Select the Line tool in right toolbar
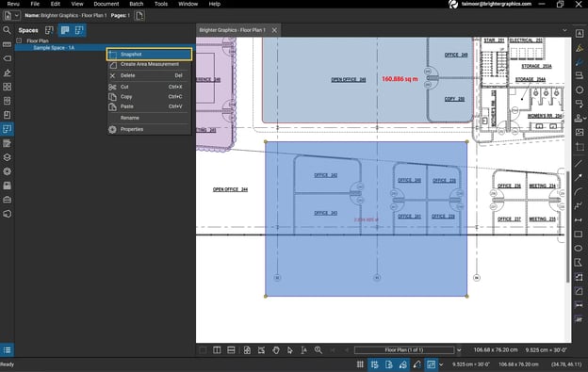588x372 pixels. pyautogui.click(x=579, y=163)
